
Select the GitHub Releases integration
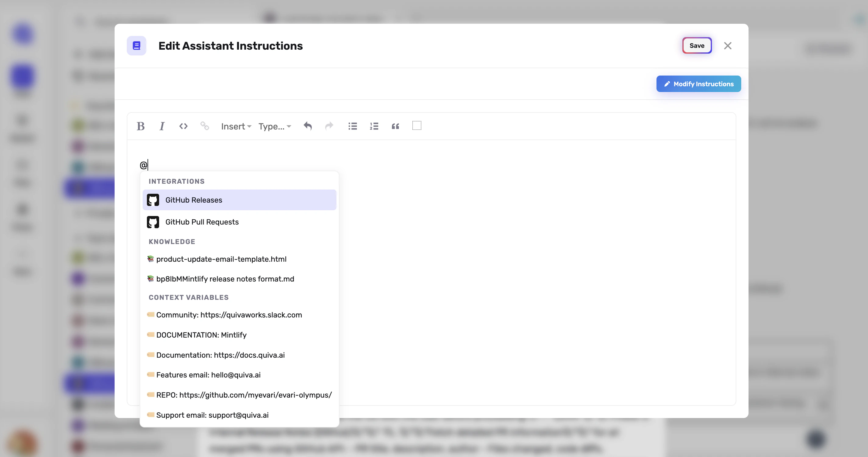coord(239,200)
